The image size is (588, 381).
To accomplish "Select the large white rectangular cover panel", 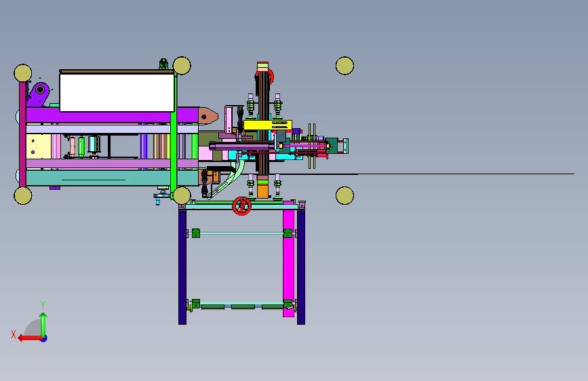I will tap(117, 92).
